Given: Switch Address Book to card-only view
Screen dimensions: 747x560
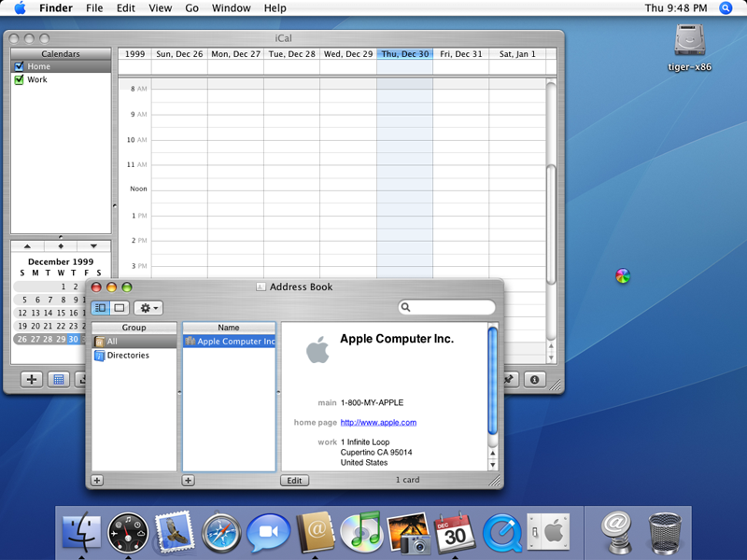Looking at the screenshot, I should pyautogui.click(x=120, y=307).
